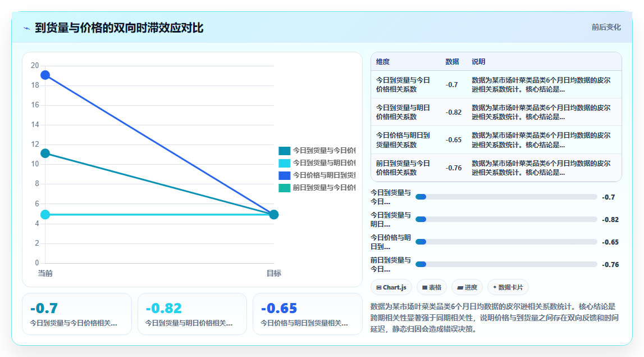This screenshot has height=357, width=644.
Task: Click the 前后变化 label in header
Action: [606, 27]
